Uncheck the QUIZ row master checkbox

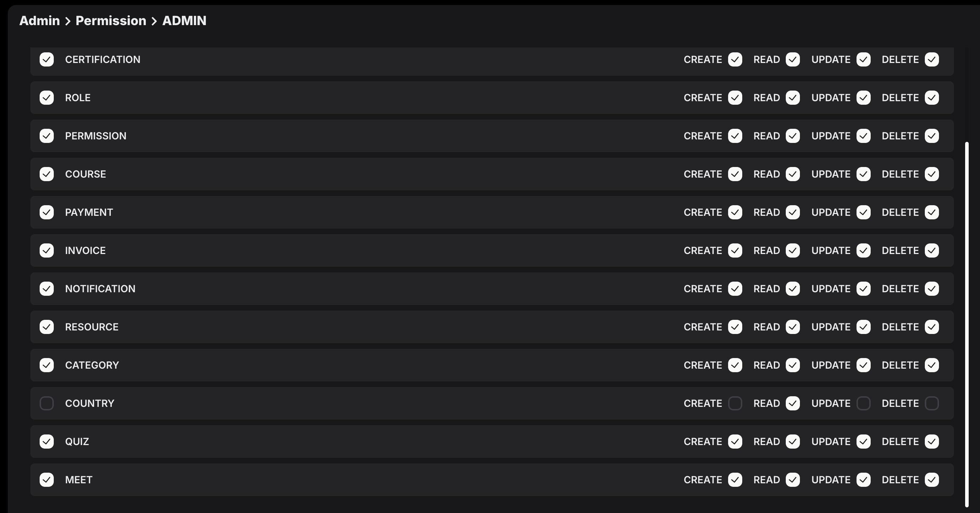(x=47, y=442)
